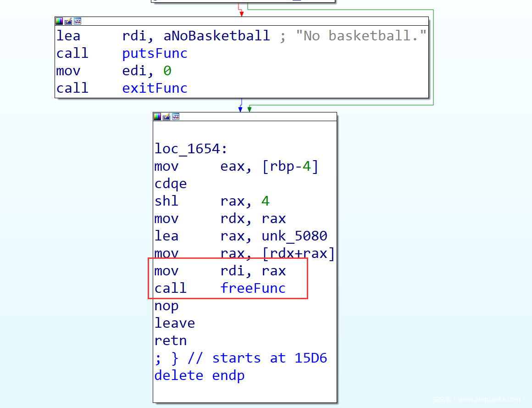532x408 pixels.
Task: Click the freeFunc call target
Action: [253, 288]
